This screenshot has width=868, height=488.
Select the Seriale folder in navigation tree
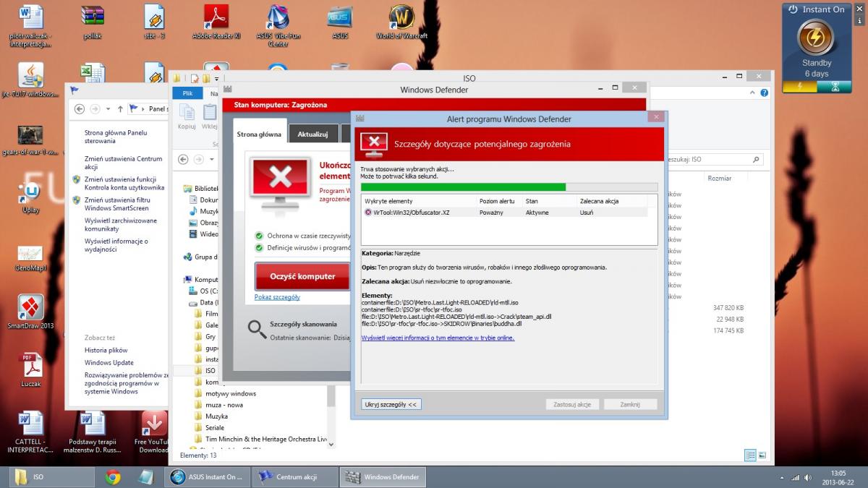click(214, 428)
